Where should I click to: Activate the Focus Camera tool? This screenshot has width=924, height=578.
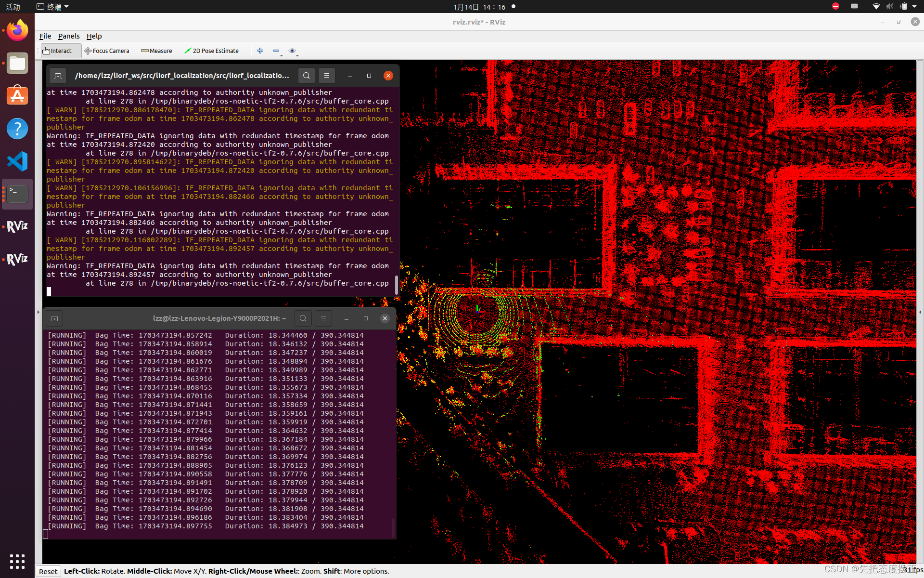click(x=106, y=51)
